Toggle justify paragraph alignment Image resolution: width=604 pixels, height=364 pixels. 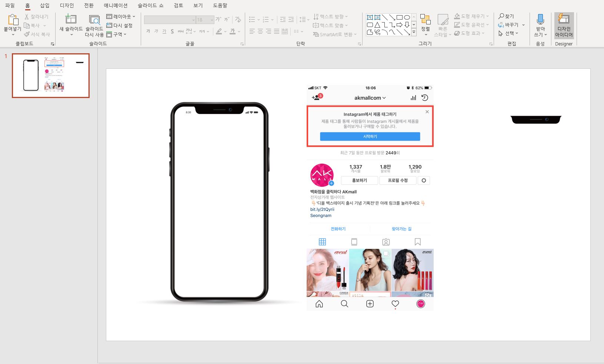click(x=277, y=31)
